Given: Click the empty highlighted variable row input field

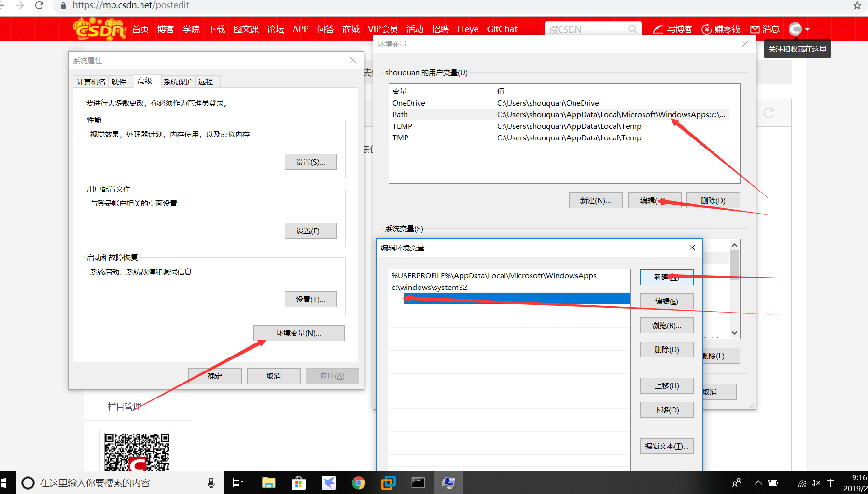Looking at the screenshot, I should pyautogui.click(x=397, y=298).
